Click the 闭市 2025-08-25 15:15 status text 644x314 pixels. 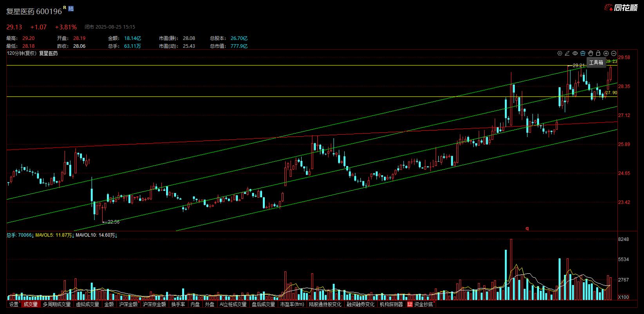pyautogui.click(x=110, y=27)
